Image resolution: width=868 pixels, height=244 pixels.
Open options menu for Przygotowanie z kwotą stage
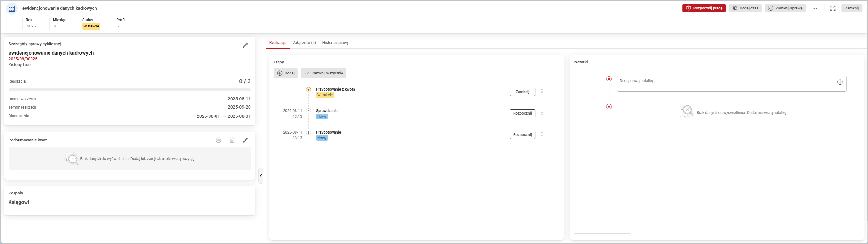(x=542, y=92)
